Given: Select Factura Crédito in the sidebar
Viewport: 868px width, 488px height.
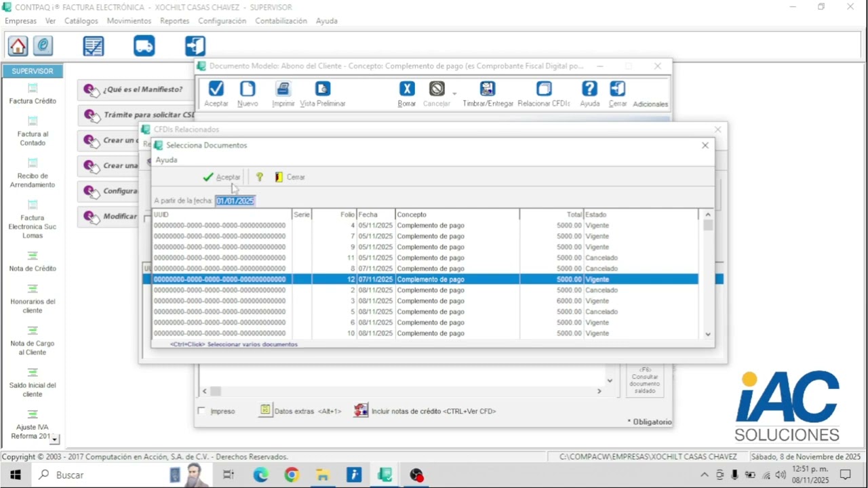Looking at the screenshot, I should [33, 94].
